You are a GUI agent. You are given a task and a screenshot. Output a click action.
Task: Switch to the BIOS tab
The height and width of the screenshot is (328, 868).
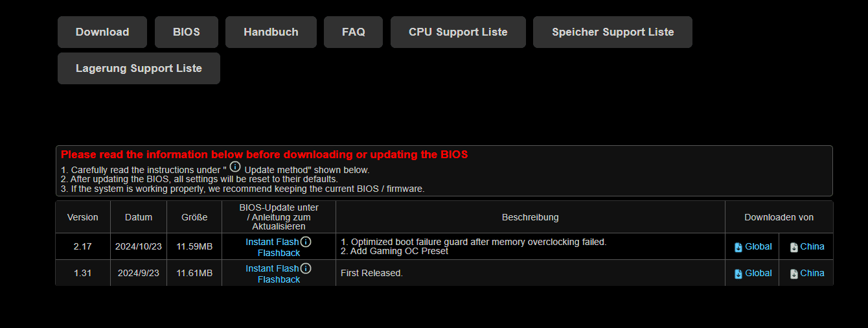click(x=187, y=32)
